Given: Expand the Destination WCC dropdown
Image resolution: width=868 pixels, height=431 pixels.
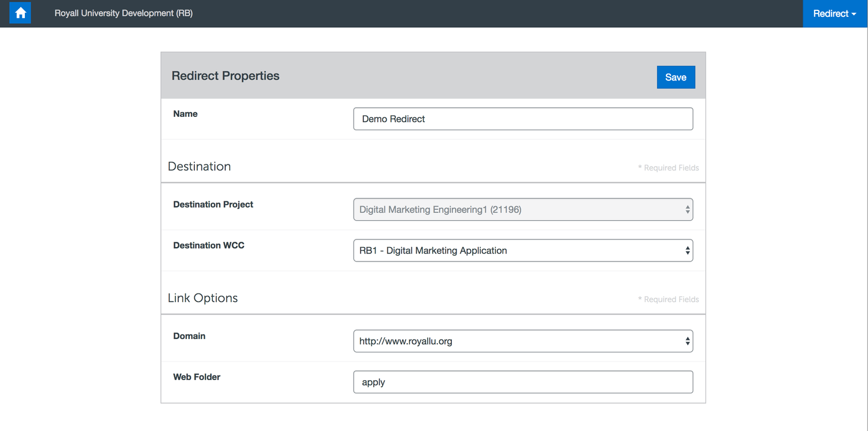Looking at the screenshot, I should point(523,251).
